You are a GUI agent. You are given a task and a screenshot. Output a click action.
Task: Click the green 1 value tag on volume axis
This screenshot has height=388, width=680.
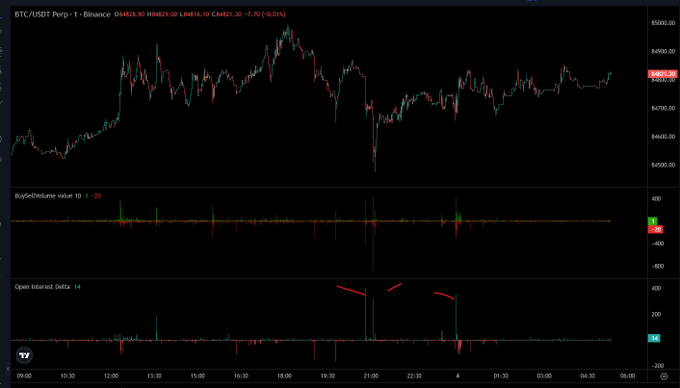pos(653,221)
